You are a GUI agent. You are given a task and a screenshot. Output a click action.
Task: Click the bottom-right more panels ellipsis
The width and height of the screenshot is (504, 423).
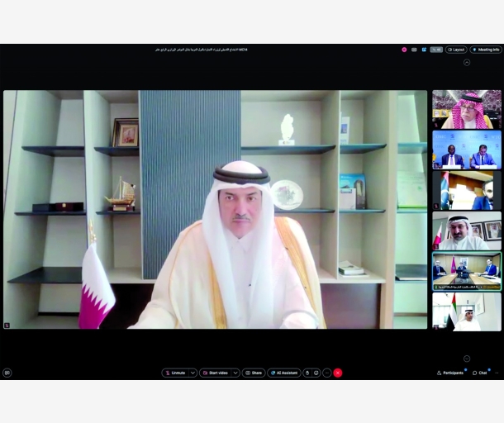point(497,373)
